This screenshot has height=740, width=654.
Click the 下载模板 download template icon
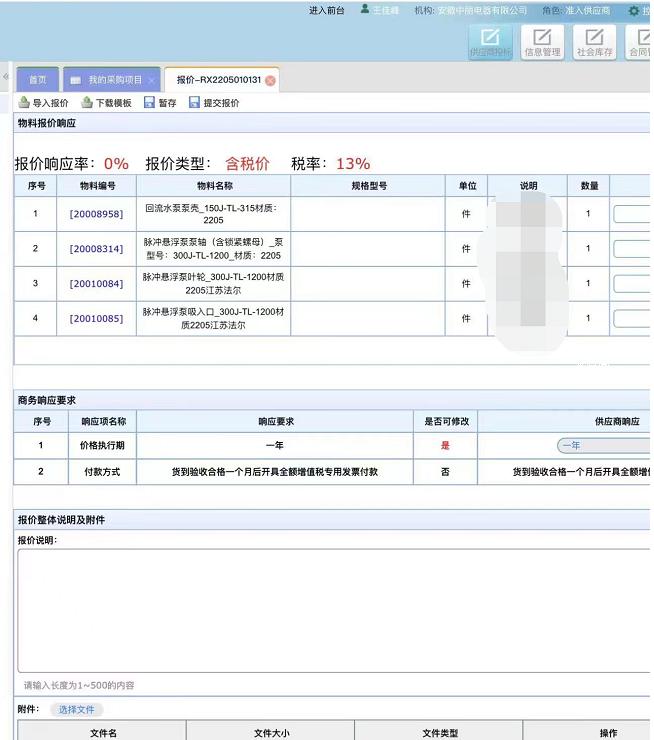pyautogui.click(x=87, y=103)
